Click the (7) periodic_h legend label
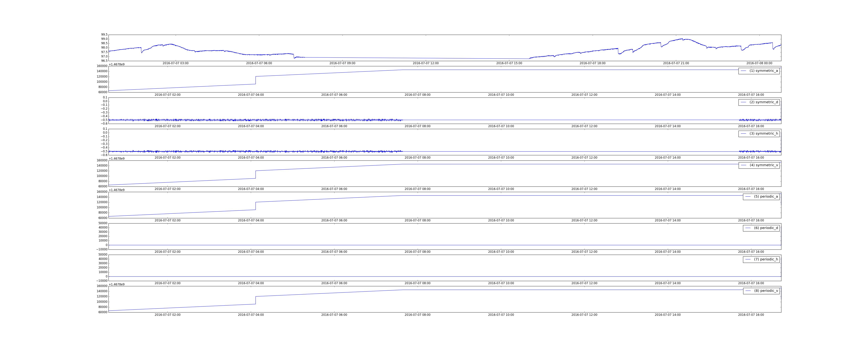868x347 pixels. click(766, 259)
